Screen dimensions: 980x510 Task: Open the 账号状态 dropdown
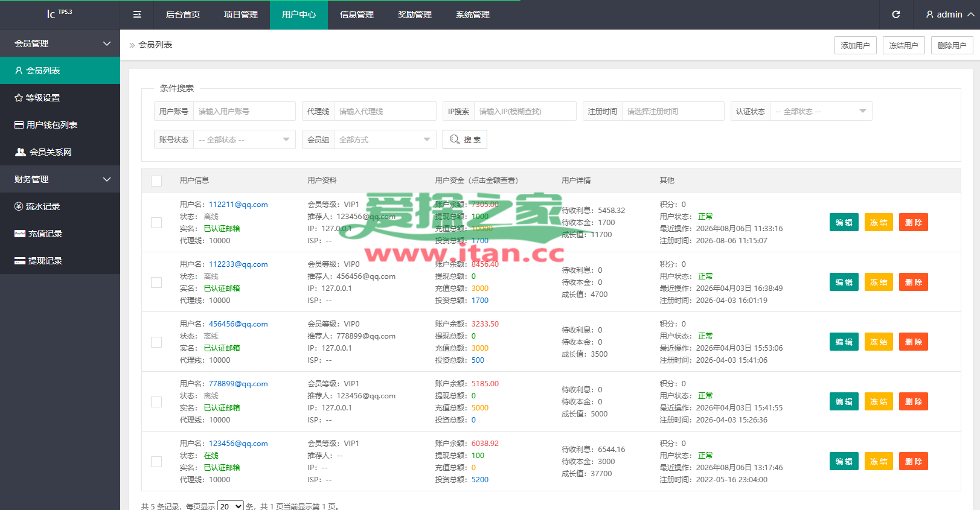245,139
